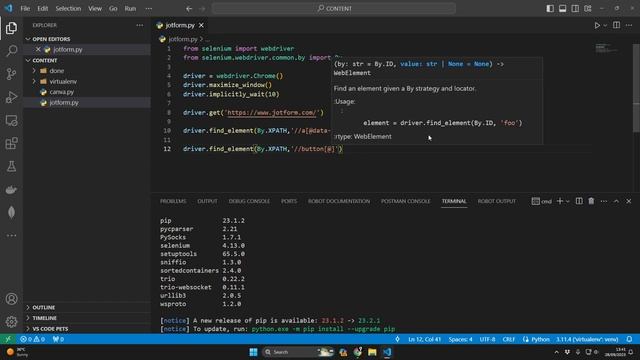Open the Extensions view
Image resolution: width=640 pixels, height=360 pixels.
point(11,143)
